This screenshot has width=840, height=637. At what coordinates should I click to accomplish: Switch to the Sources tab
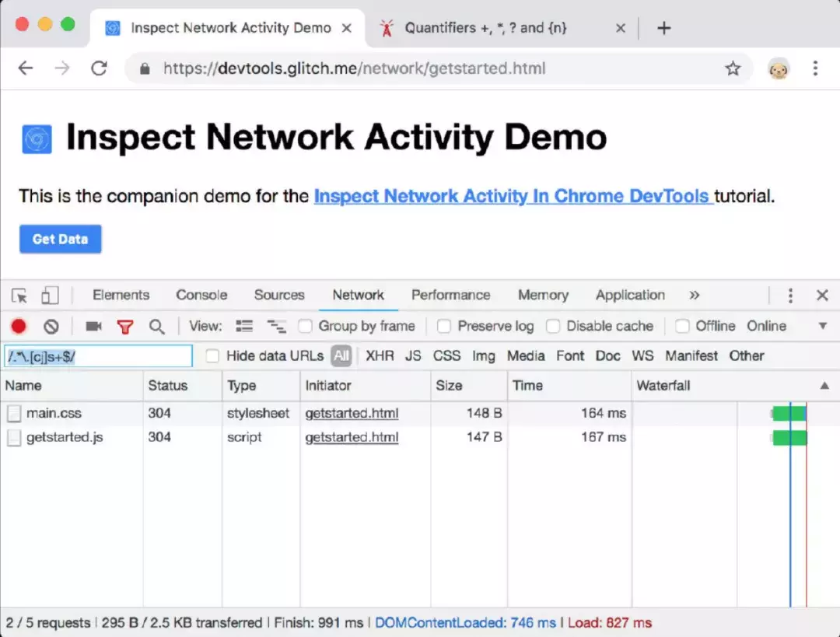[x=279, y=296]
